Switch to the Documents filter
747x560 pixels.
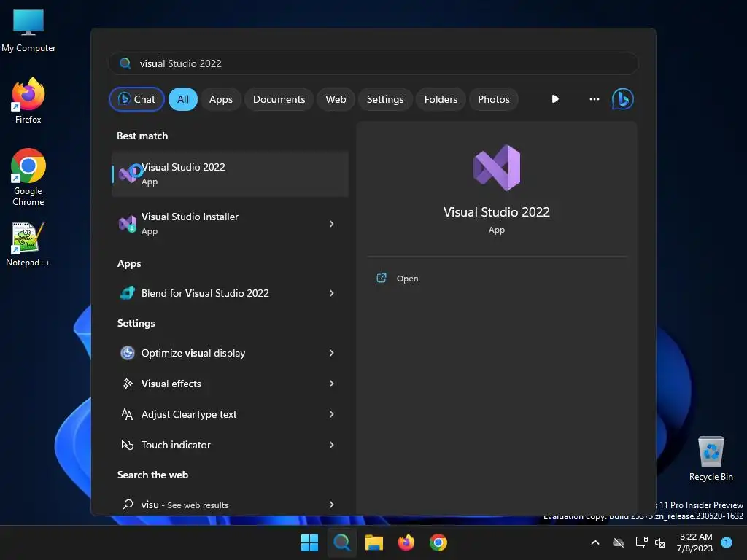tap(279, 99)
